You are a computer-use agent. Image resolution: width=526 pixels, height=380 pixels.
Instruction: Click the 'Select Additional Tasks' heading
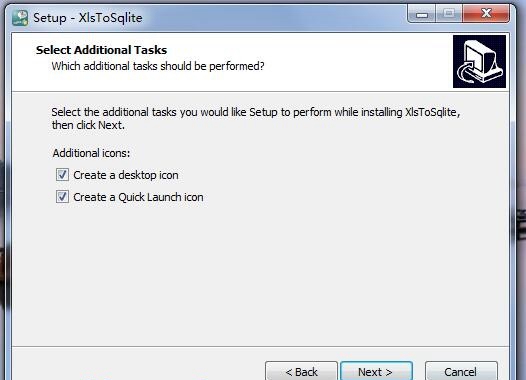[x=101, y=50]
